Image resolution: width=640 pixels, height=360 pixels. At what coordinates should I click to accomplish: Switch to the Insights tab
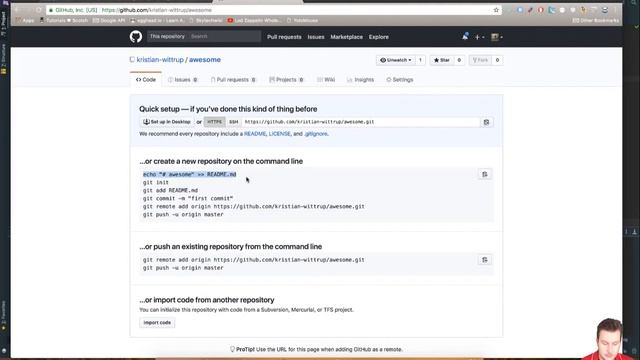pyautogui.click(x=360, y=80)
